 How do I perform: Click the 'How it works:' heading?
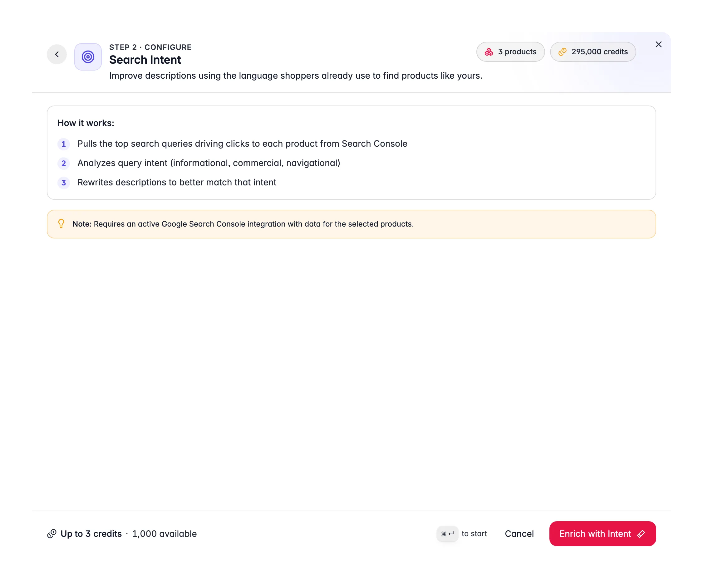pos(86,123)
